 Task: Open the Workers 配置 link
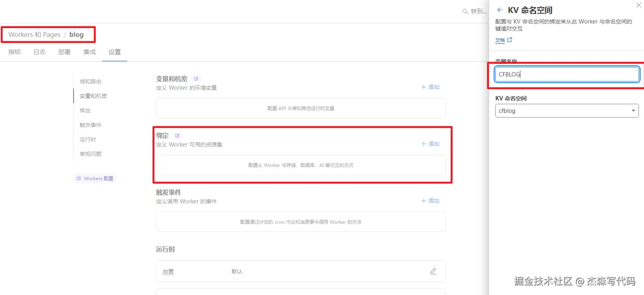coord(95,178)
